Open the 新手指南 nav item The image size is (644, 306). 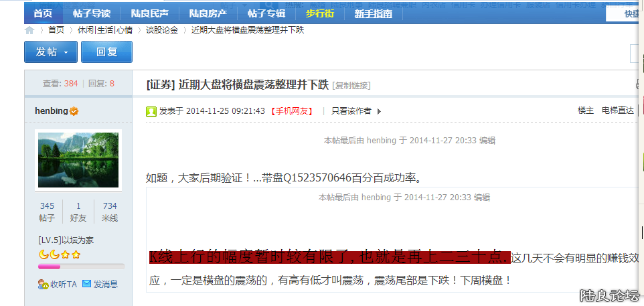tap(374, 13)
